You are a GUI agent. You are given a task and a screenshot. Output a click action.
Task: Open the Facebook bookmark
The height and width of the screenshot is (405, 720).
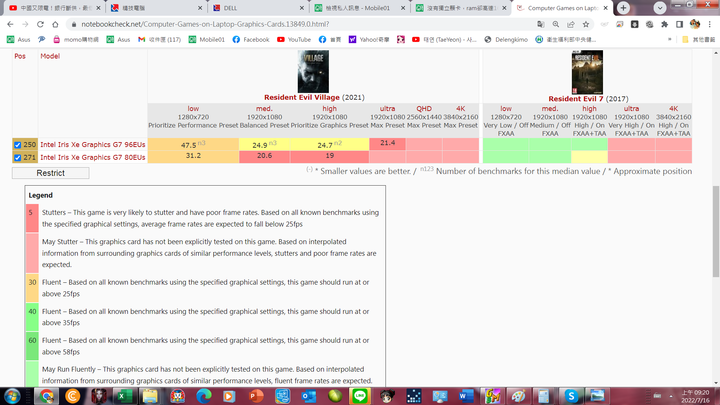click(251, 39)
